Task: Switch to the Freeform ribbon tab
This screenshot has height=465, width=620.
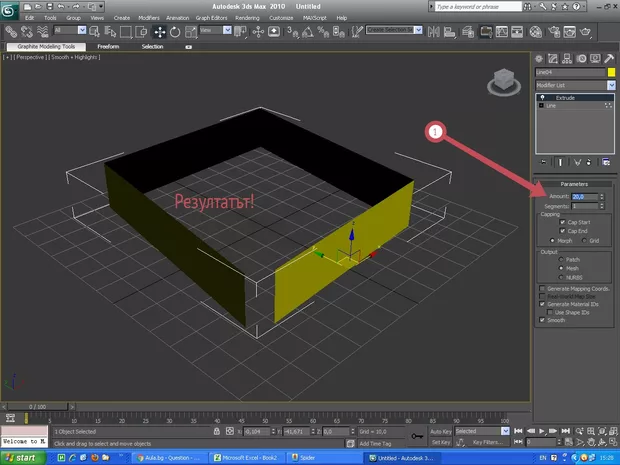Action: pyautogui.click(x=108, y=46)
